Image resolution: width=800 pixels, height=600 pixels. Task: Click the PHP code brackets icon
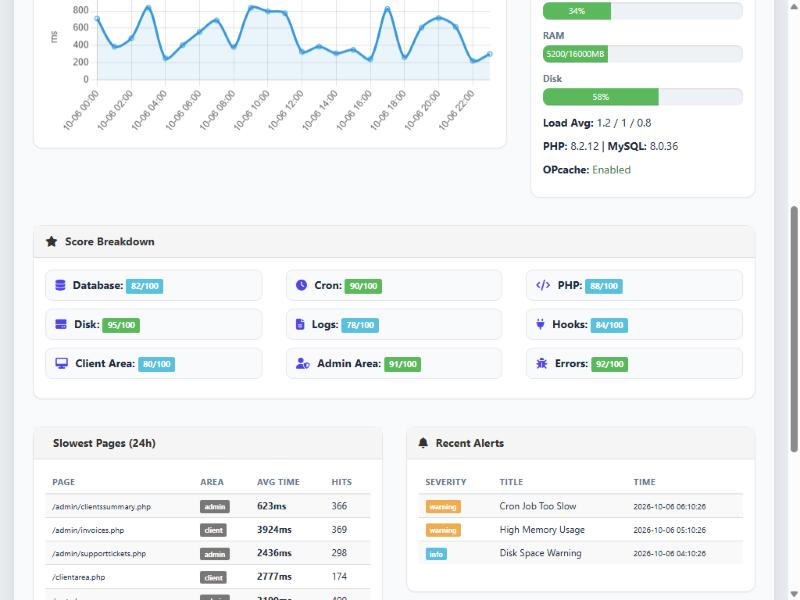[x=543, y=285]
